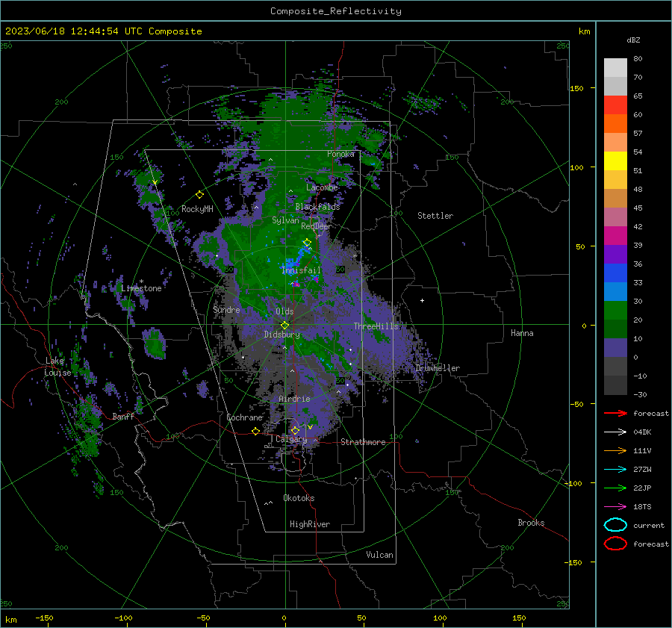This screenshot has width=672, height=628.
Task: Select the magenta 42 dBZ color swatch
Action: pos(615,235)
